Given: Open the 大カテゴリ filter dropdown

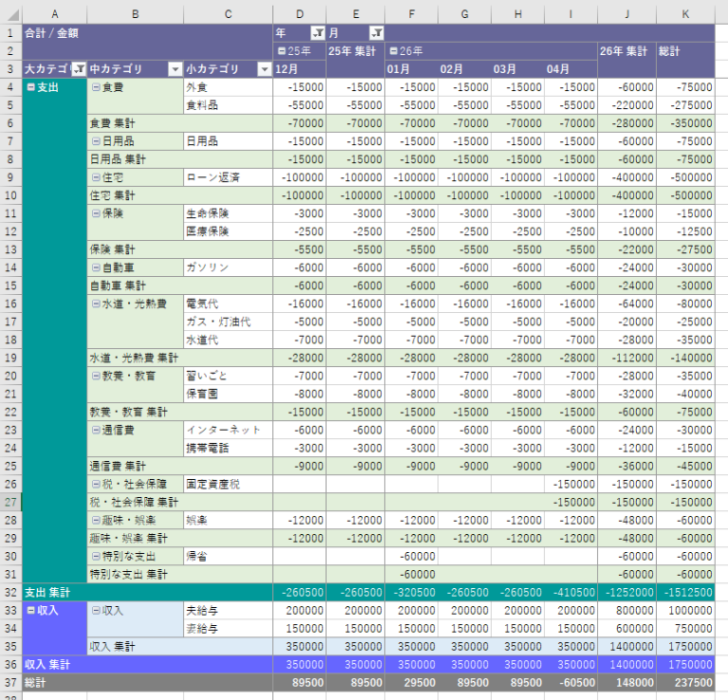Looking at the screenshot, I should [79, 69].
